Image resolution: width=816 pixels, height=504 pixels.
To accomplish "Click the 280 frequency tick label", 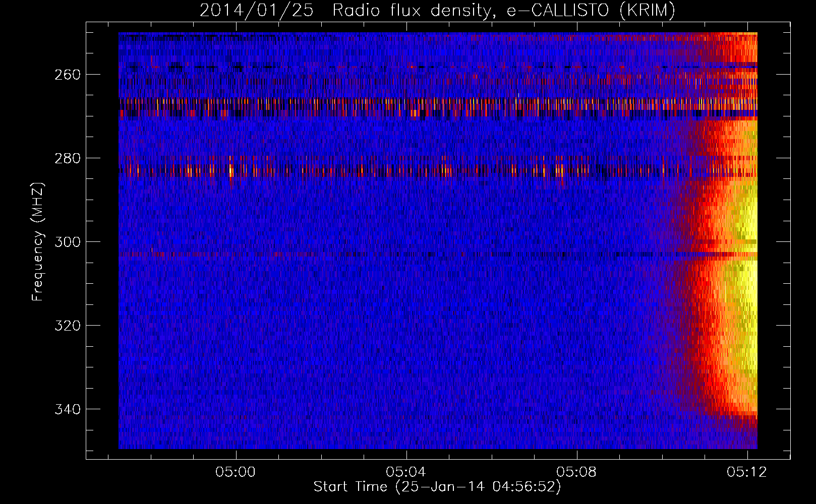I will point(67,158).
